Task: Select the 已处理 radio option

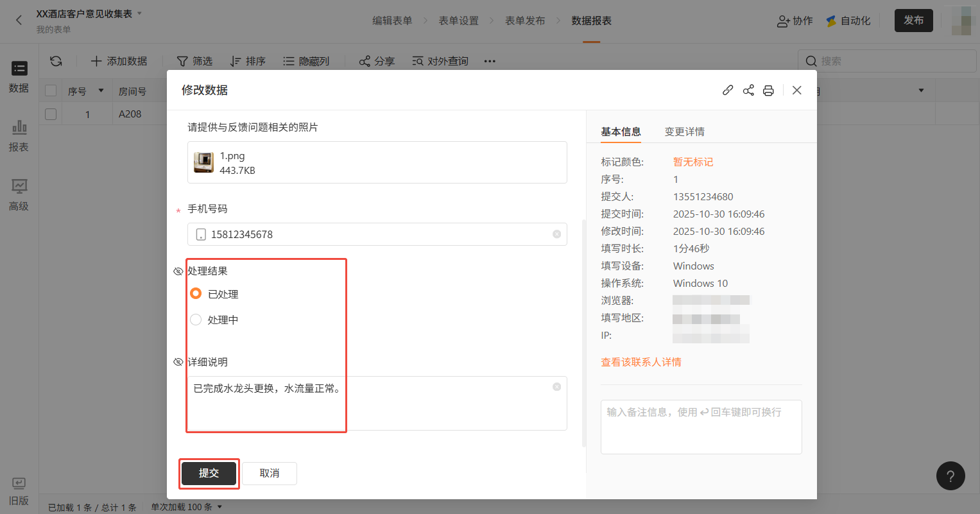Action: coord(196,294)
